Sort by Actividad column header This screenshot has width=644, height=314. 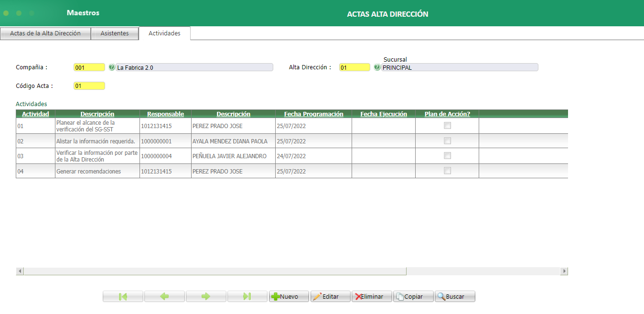click(x=35, y=114)
